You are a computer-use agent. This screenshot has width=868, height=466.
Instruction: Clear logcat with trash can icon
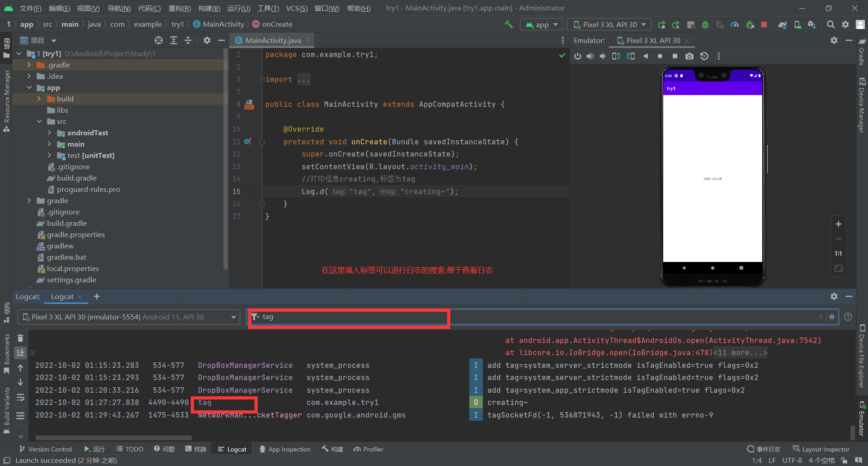[x=20, y=338]
